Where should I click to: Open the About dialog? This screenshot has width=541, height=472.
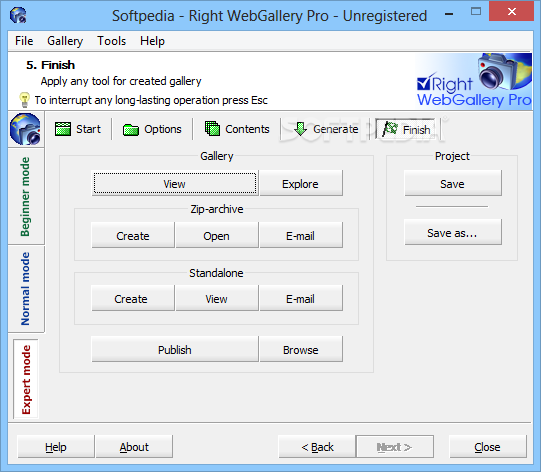coord(134,446)
